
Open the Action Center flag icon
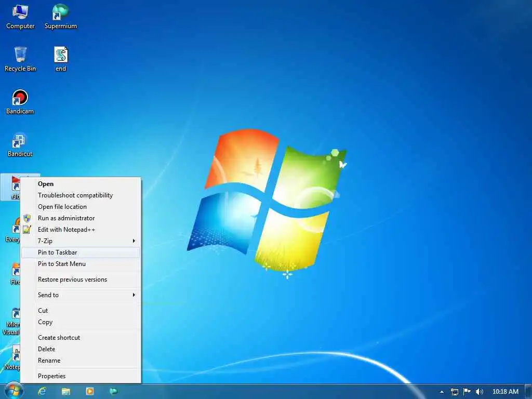(x=467, y=392)
